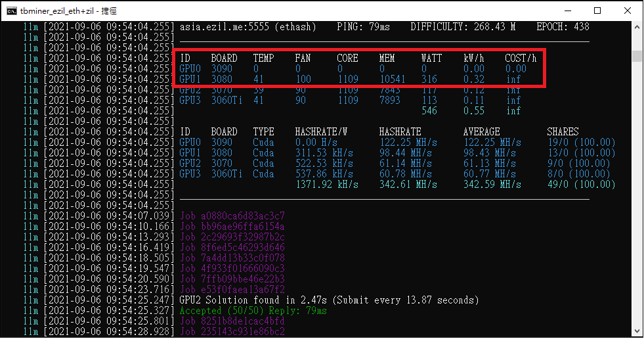
Task: Click the COST/h column header
Action: point(521,58)
